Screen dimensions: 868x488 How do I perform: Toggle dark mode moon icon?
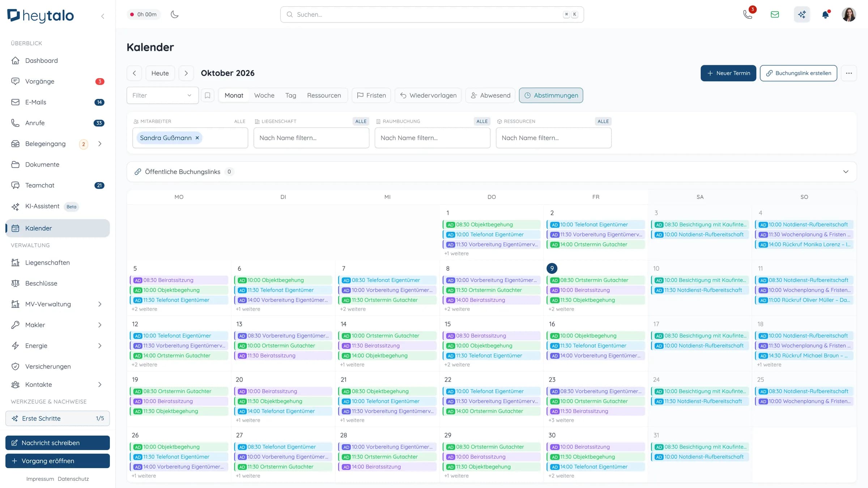coord(175,14)
